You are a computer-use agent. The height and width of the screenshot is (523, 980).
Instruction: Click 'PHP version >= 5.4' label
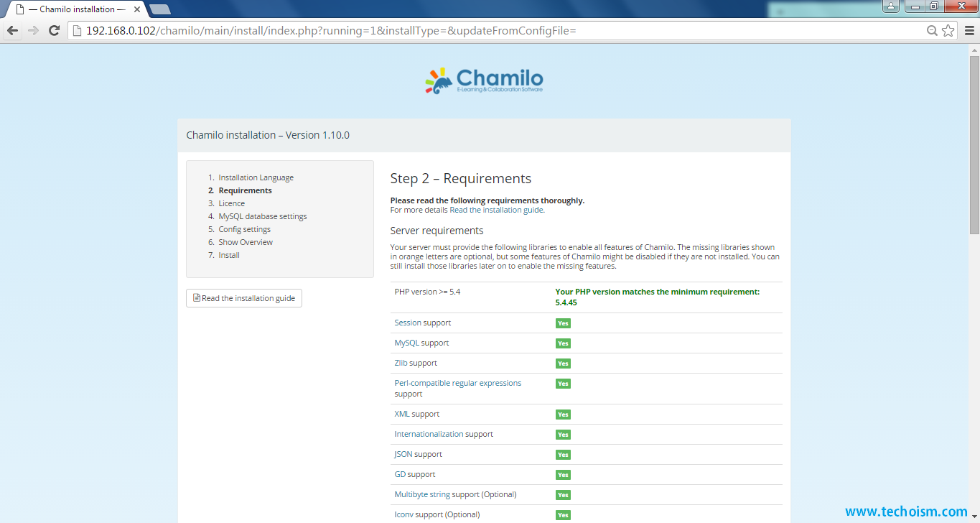pos(427,292)
